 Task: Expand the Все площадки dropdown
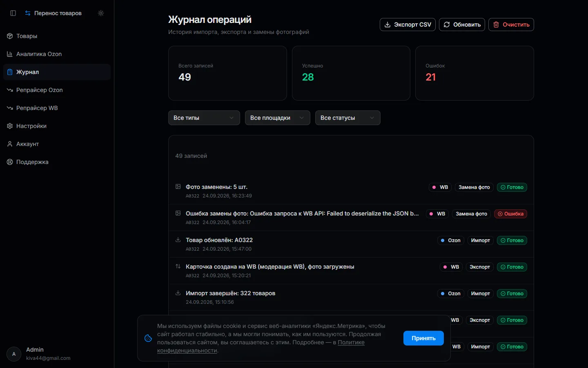coord(278,118)
